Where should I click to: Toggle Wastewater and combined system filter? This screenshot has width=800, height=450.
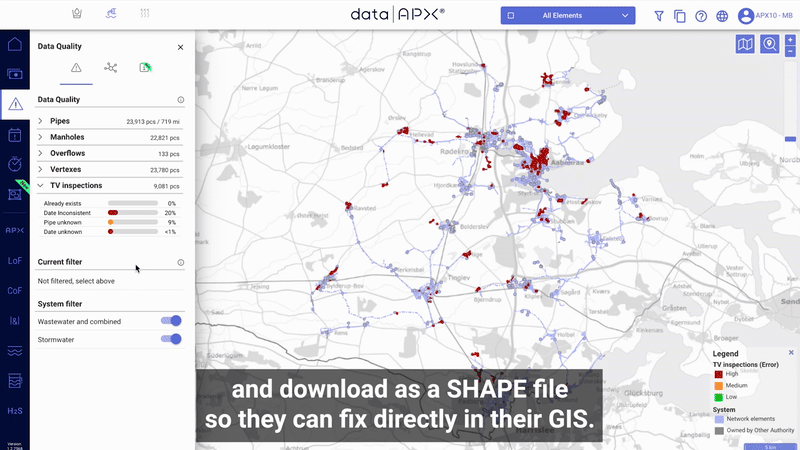tap(171, 321)
